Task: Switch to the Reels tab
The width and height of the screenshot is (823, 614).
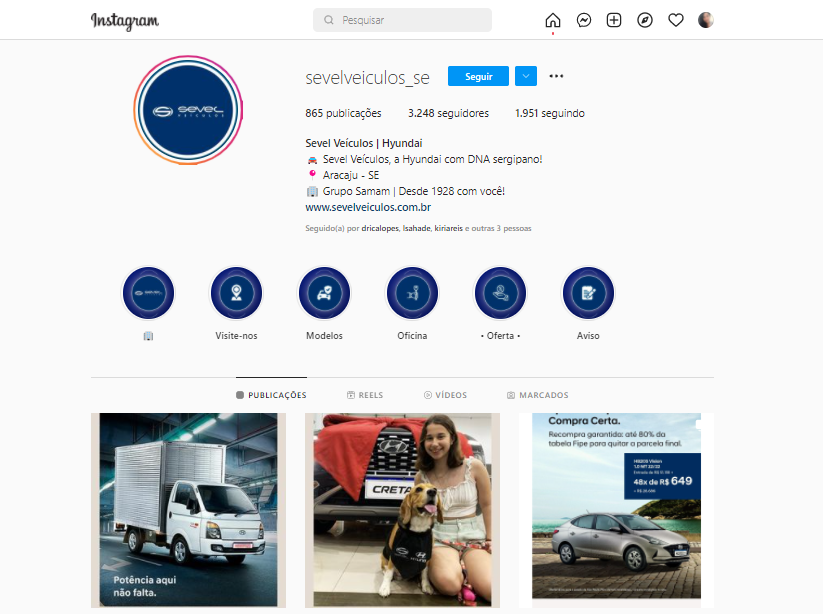Action: 365,395
